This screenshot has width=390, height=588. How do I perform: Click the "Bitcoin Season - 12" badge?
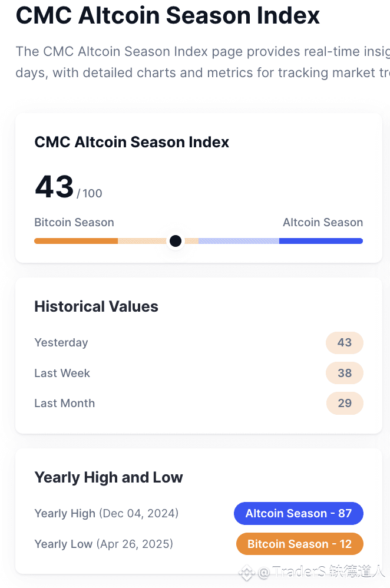299,544
